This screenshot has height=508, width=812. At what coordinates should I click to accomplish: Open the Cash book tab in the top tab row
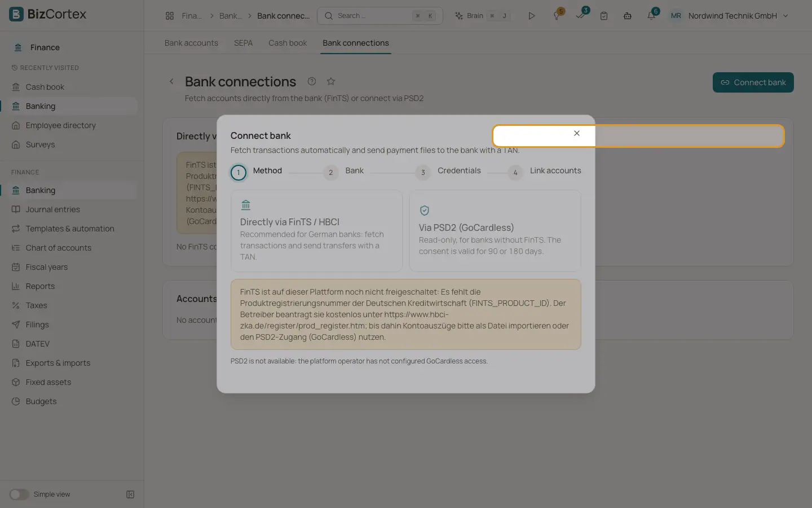pyautogui.click(x=288, y=43)
